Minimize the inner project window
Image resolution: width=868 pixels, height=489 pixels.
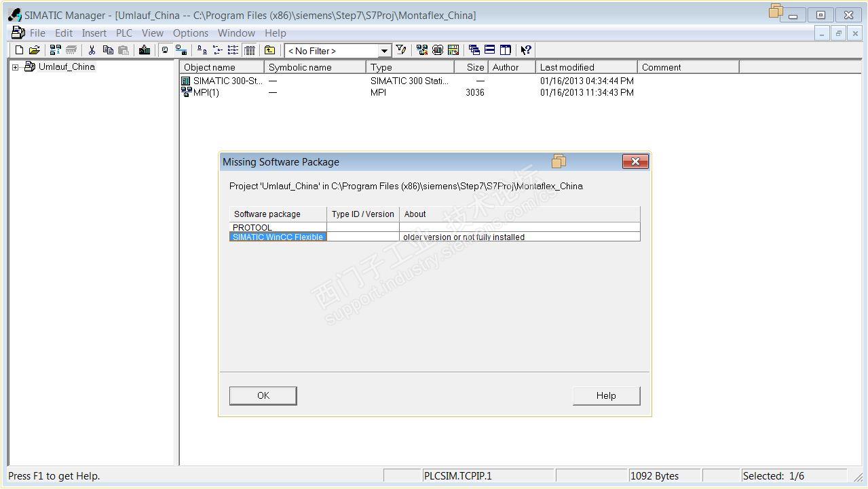coord(822,33)
